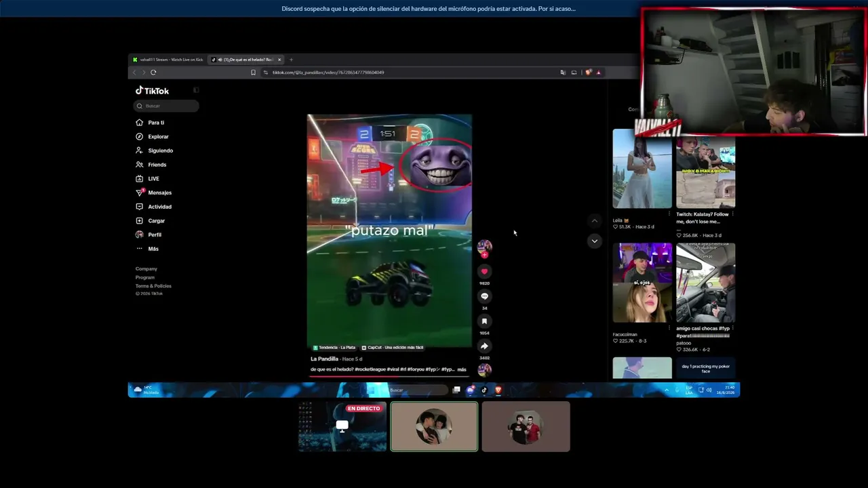
Task: Share the video with the arrow icon
Action: pos(484,346)
